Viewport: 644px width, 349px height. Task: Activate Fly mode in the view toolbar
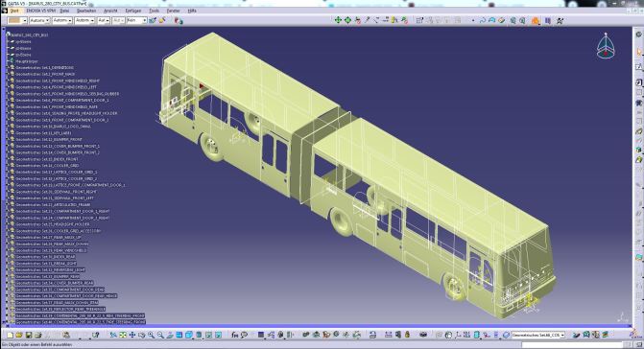[x=113, y=335]
